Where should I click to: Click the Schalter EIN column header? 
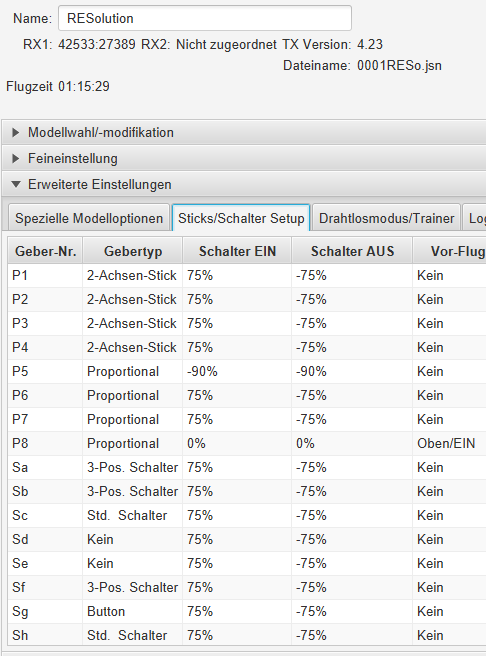[237, 251]
